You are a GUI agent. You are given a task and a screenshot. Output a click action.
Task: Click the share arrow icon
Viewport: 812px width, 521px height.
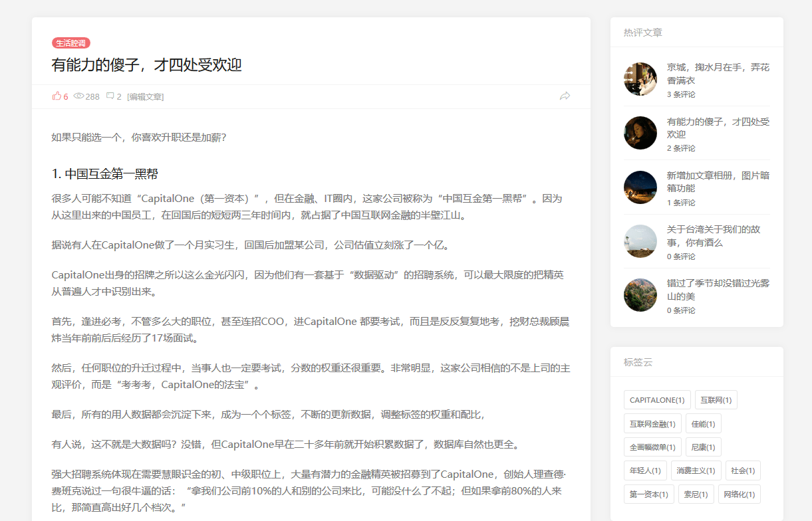(x=565, y=96)
